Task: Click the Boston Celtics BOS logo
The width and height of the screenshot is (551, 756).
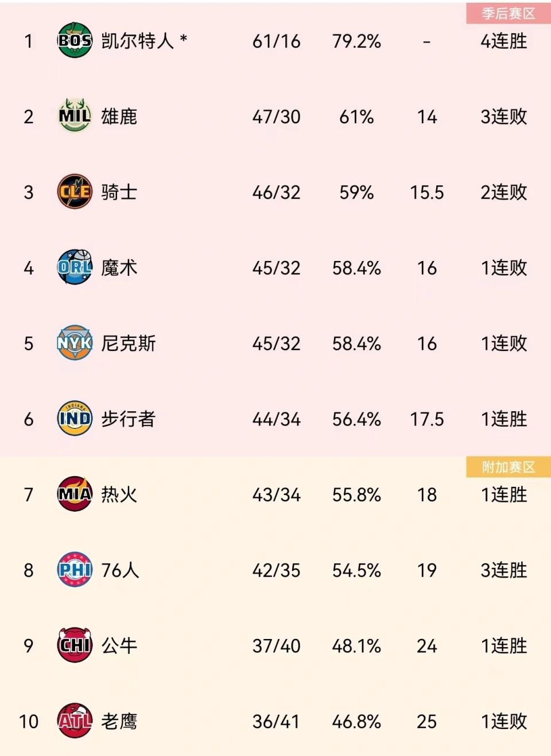Action: [x=75, y=41]
